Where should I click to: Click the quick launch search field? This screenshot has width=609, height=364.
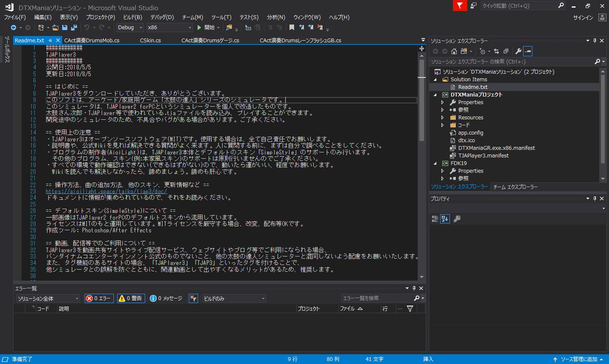coord(518,6)
